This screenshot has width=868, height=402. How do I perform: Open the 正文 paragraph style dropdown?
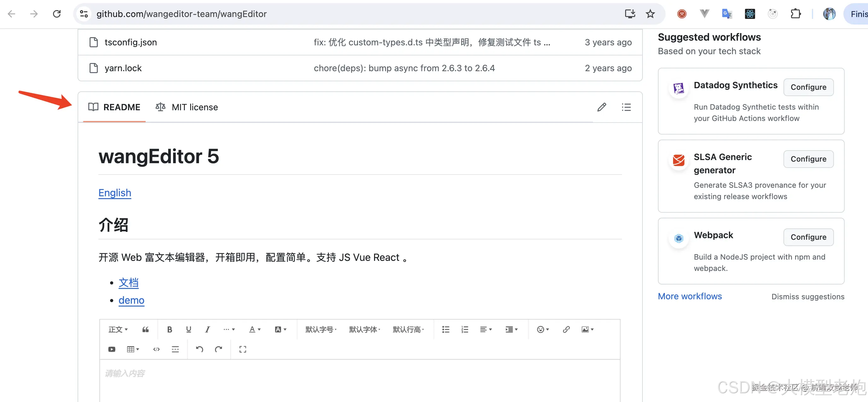pos(117,329)
